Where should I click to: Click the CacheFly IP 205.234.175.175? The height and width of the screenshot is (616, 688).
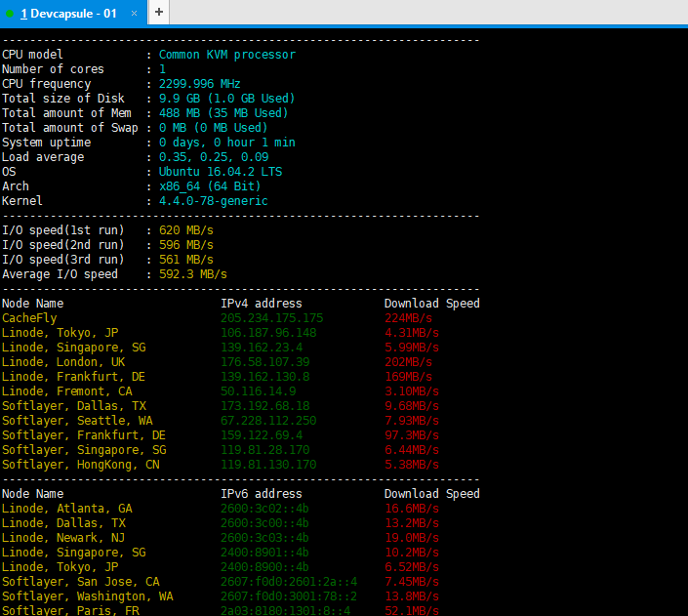(x=271, y=318)
